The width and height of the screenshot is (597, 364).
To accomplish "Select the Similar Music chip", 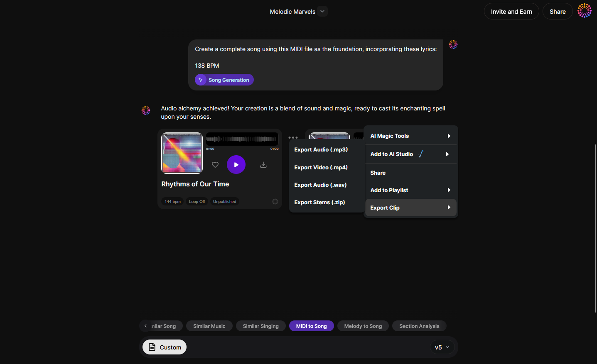I will [209, 326].
